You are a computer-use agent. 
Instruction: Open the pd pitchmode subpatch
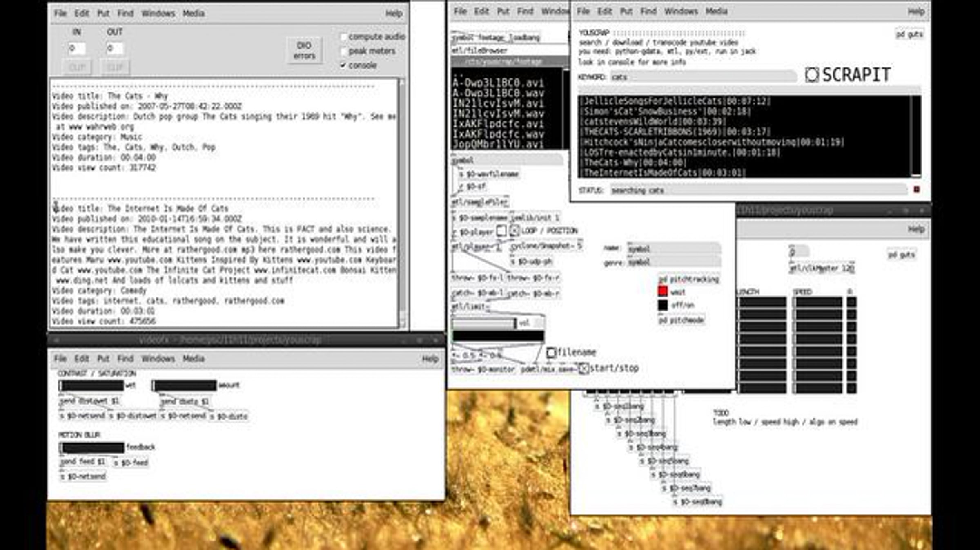[x=681, y=320]
